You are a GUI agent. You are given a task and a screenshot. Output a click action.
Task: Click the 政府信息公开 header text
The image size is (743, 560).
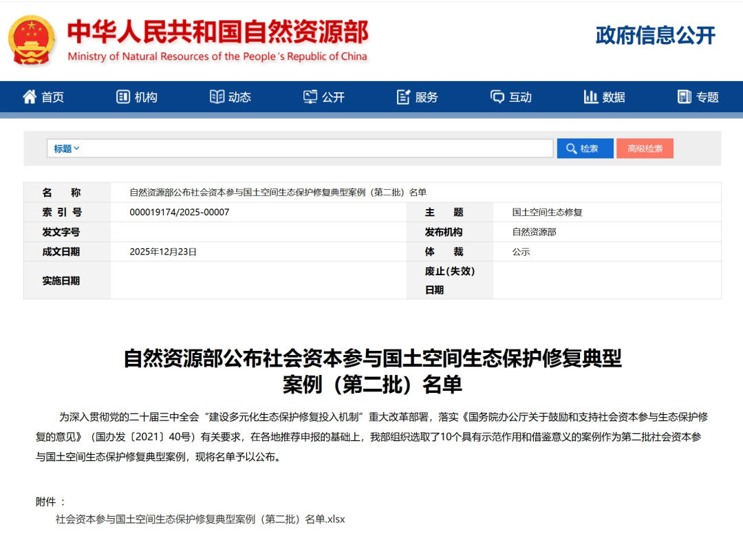656,36
